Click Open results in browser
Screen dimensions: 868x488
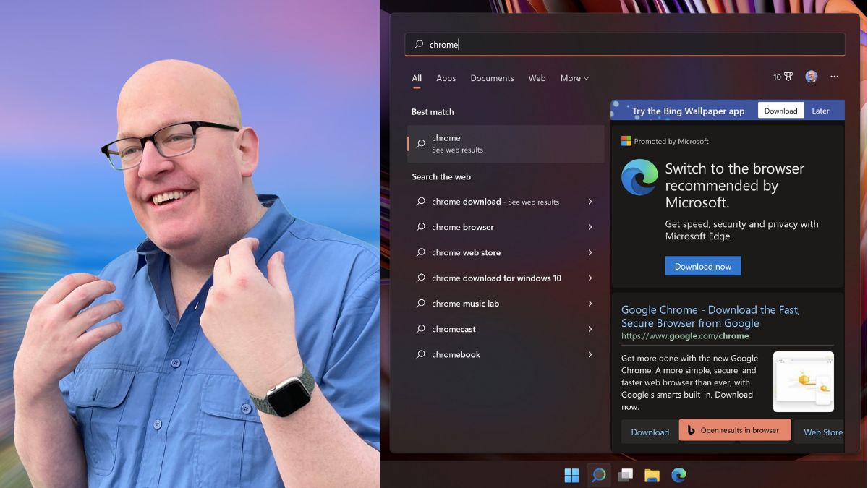735,429
